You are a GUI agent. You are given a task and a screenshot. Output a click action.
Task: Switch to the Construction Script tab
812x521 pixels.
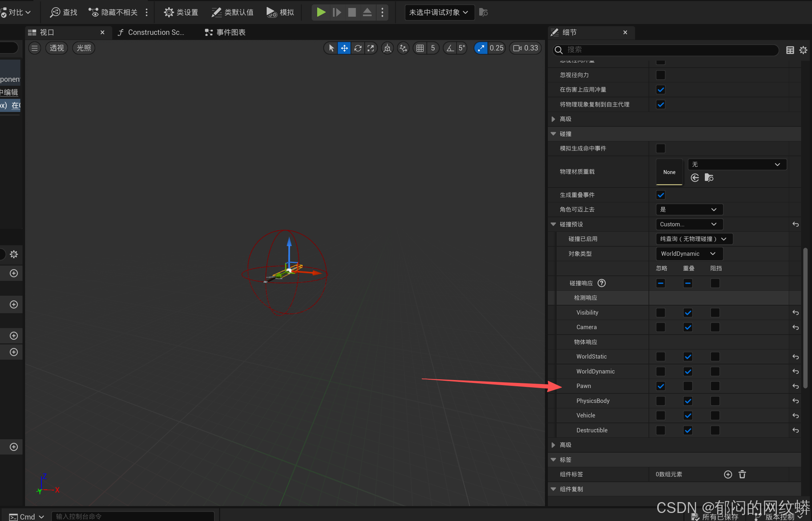pos(152,32)
